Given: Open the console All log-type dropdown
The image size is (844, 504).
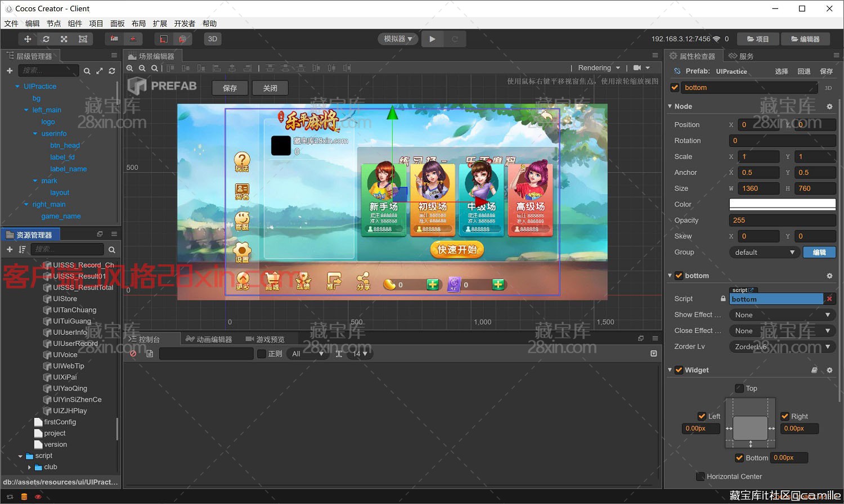Looking at the screenshot, I should 307,354.
